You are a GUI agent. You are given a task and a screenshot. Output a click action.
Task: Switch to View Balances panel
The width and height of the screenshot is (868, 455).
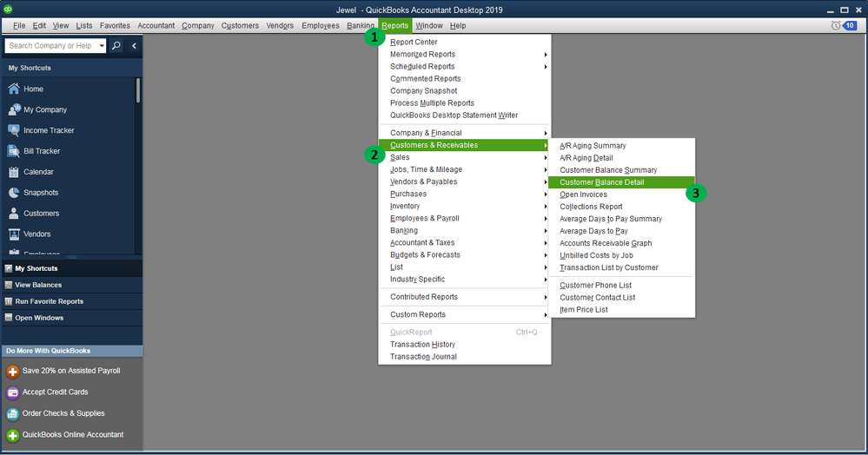tap(71, 285)
